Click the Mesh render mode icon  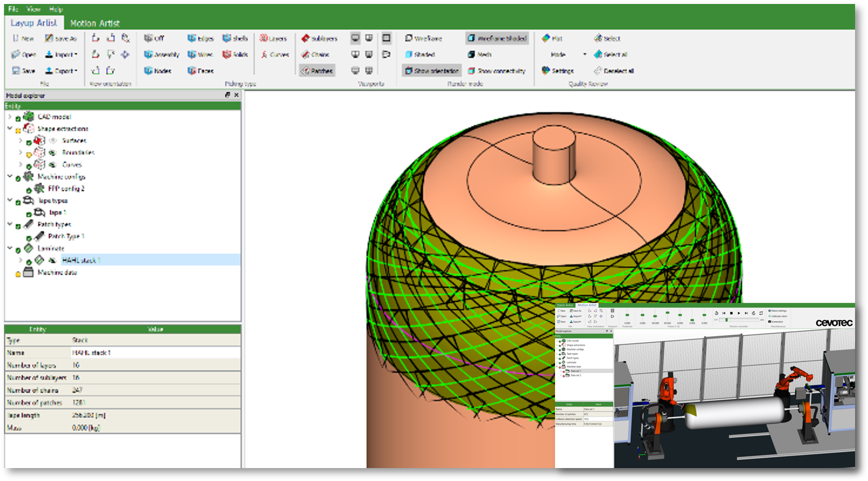(x=471, y=54)
